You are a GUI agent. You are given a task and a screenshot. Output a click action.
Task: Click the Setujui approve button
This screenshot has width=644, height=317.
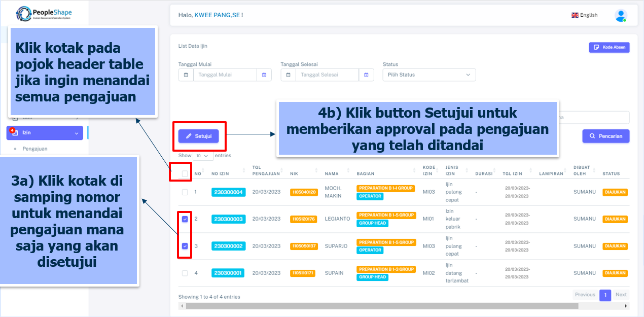tap(198, 136)
